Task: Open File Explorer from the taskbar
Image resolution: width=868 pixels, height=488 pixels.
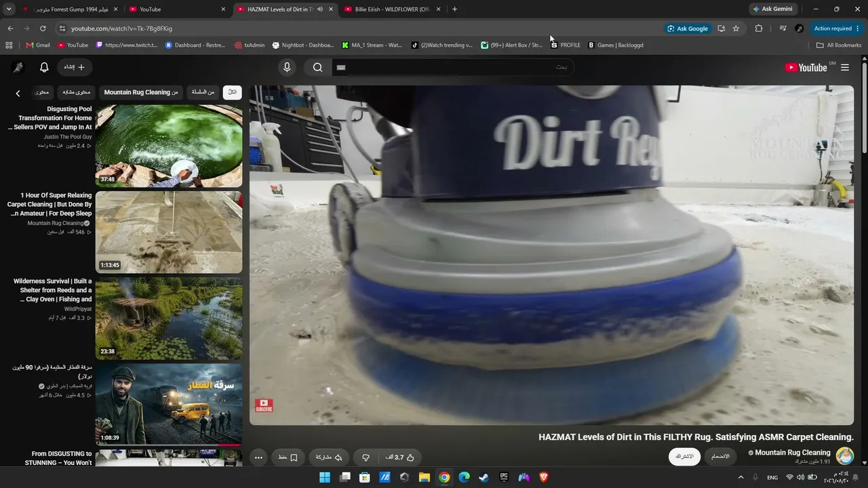Action: [x=424, y=477]
